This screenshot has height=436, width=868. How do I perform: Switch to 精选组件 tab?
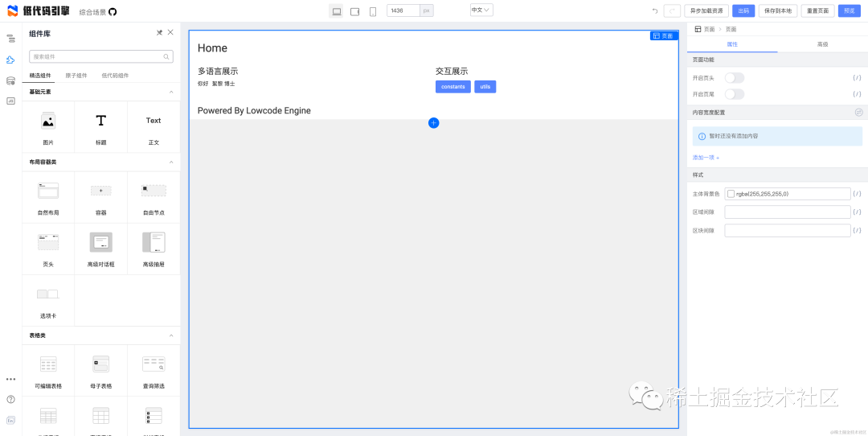(40, 76)
